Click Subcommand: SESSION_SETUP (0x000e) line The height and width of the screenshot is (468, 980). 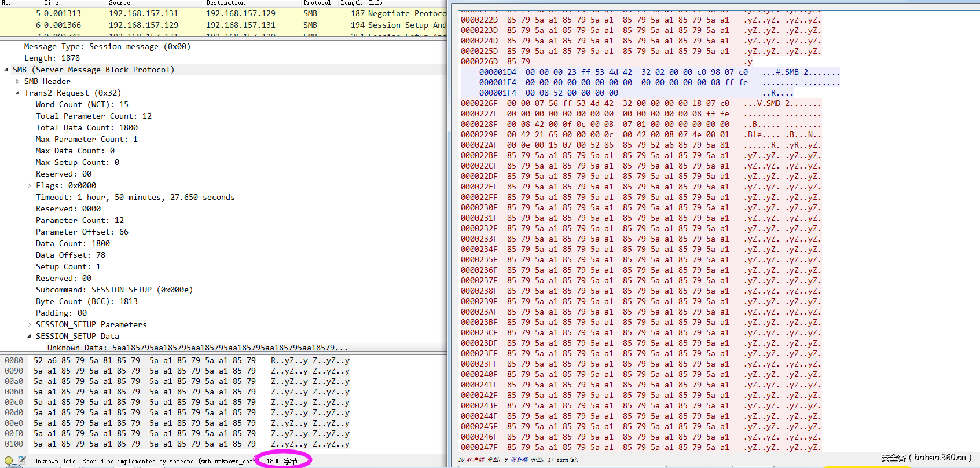114,290
